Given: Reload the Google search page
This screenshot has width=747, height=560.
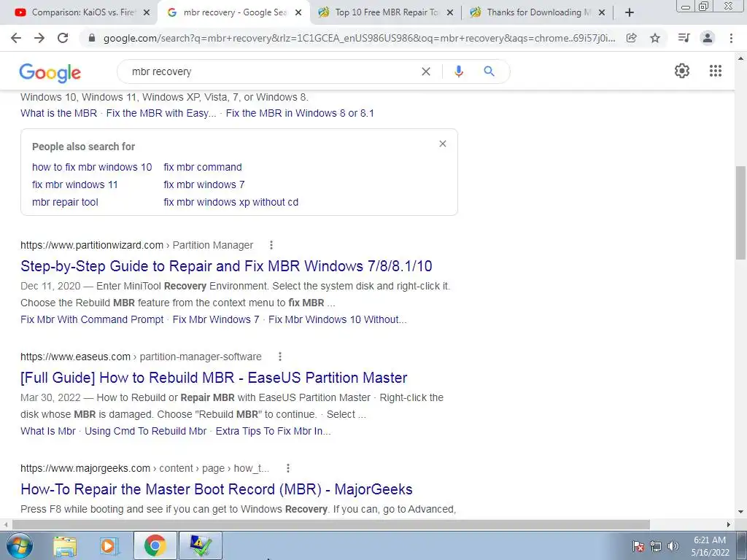Looking at the screenshot, I should pyautogui.click(x=63, y=38).
